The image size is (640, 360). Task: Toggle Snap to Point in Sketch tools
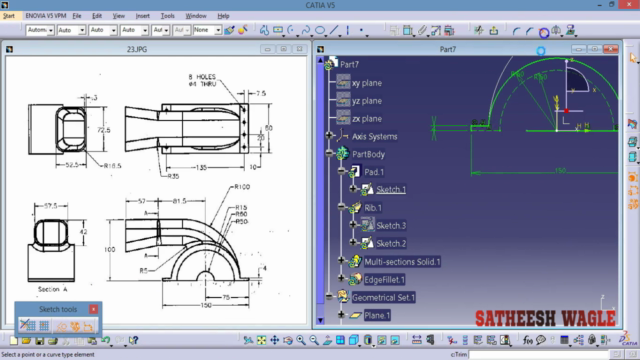pos(44,326)
